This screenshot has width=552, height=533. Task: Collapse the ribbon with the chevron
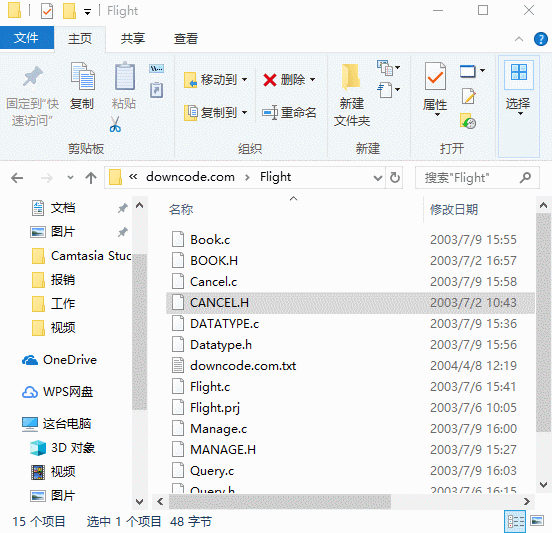coord(519,39)
